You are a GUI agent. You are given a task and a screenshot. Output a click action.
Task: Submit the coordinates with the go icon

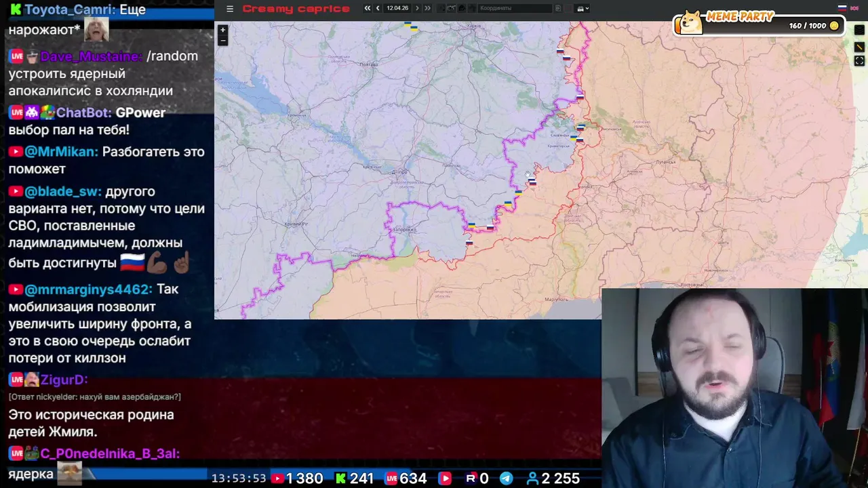(557, 8)
